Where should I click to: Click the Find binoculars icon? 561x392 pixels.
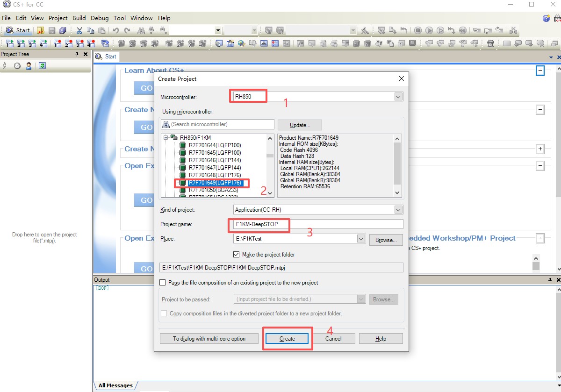click(x=141, y=30)
